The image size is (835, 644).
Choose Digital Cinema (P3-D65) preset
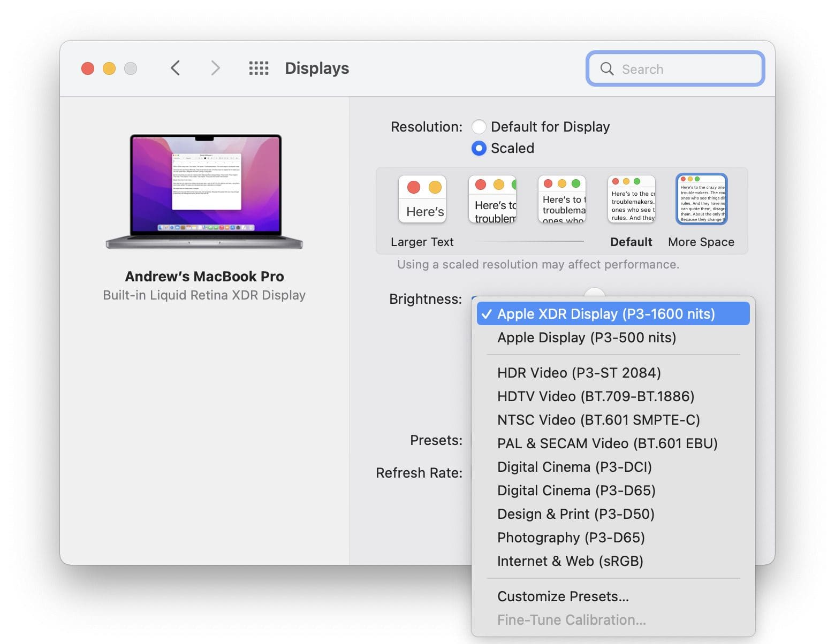[613, 490]
